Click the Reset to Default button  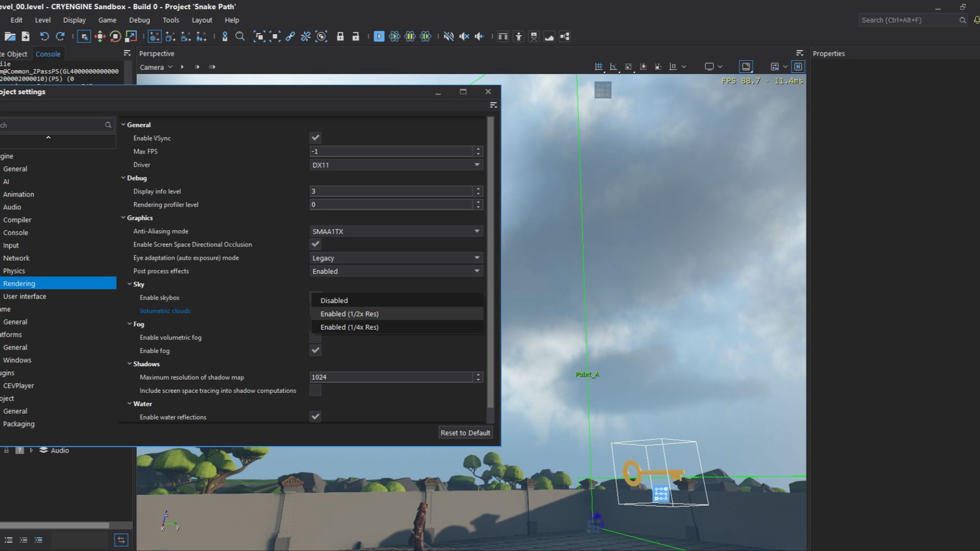point(465,433)
